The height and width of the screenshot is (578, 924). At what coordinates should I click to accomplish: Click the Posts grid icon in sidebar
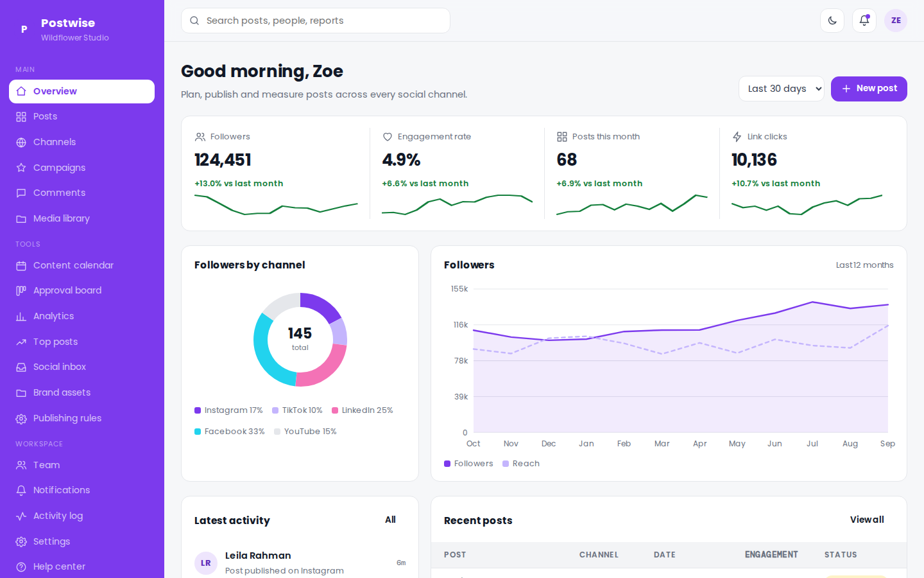click(x=21, y=117)
